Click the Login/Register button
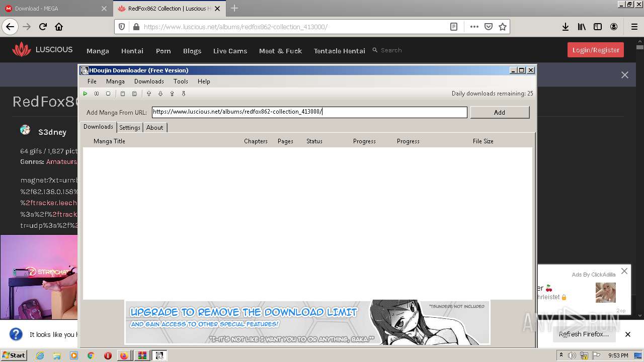Screen dimensions: 644x362 [596, 50]
